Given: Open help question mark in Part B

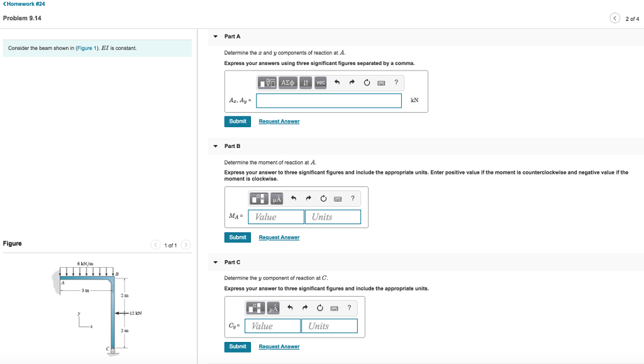Looking at the screenshot, I should 352,198.
